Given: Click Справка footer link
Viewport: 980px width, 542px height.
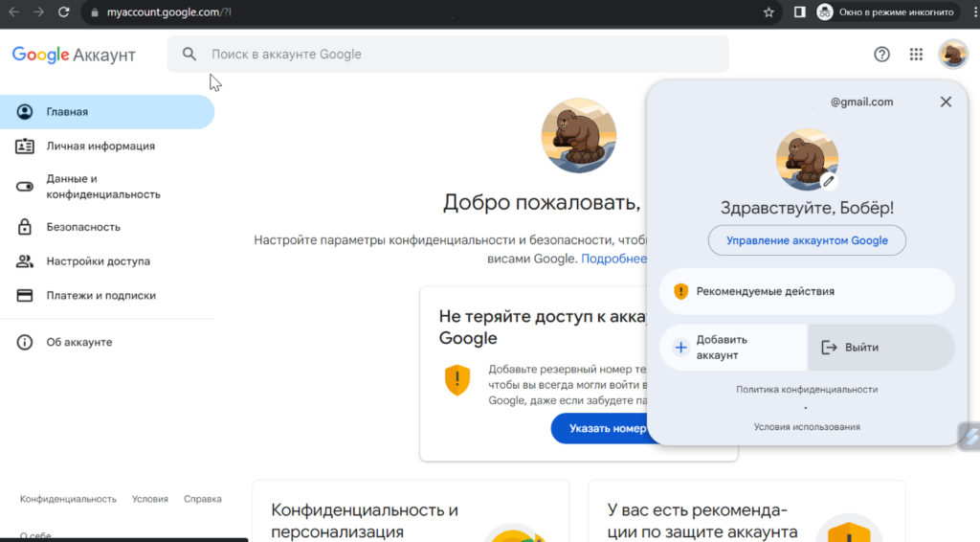Looking at the screenshot, I should (203, 499).
